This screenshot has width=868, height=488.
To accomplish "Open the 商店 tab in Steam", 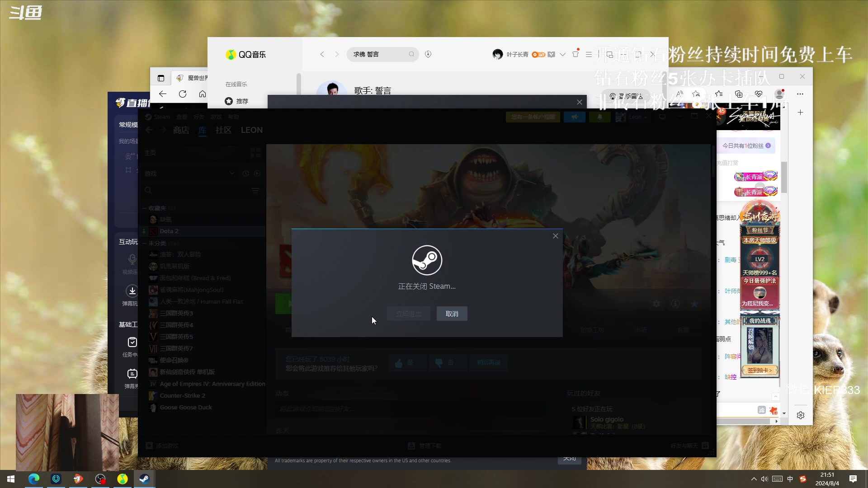I will point(181,130).
